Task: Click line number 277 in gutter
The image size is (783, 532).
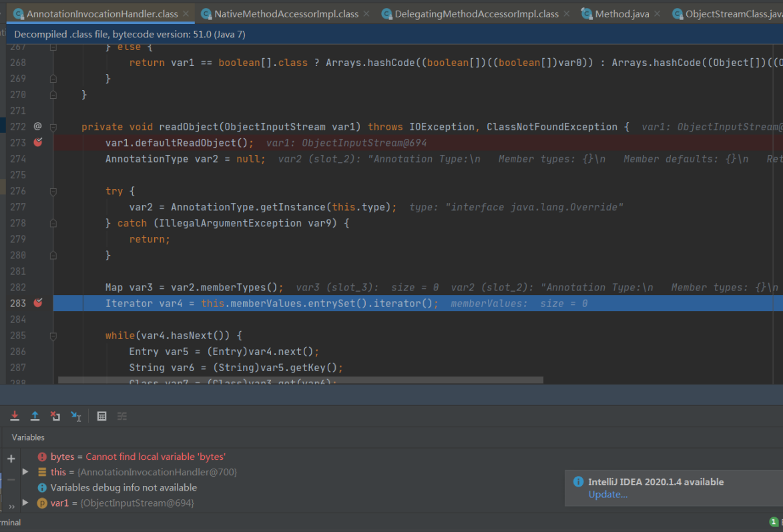Action: tap(18, 207)
